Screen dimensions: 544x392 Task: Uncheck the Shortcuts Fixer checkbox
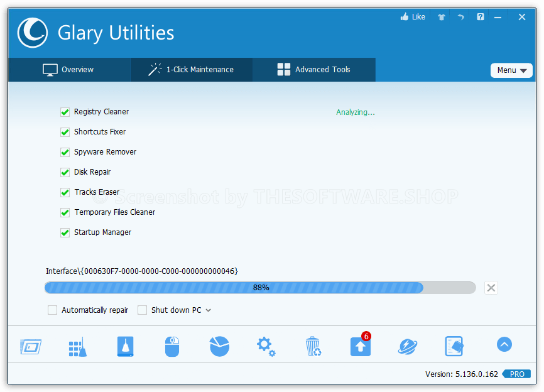pyautogui.click(x=65, y=132)
